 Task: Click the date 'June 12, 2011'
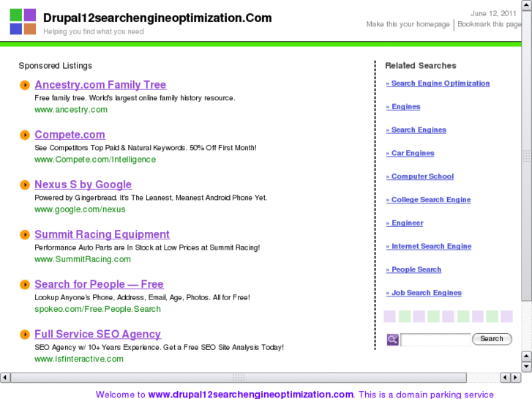493,14
